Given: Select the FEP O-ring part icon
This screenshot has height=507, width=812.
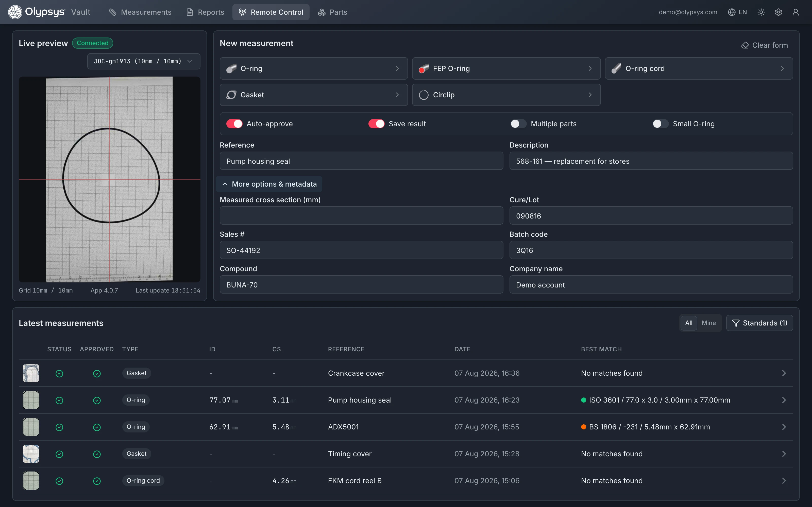Looking at the screenshot, I should click(424, 68).
